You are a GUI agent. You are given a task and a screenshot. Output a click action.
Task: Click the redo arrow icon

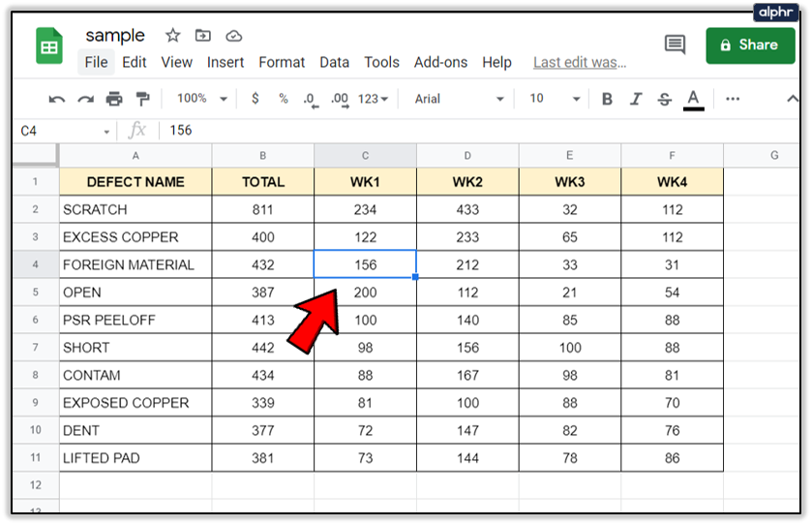[x=85, y=99]
